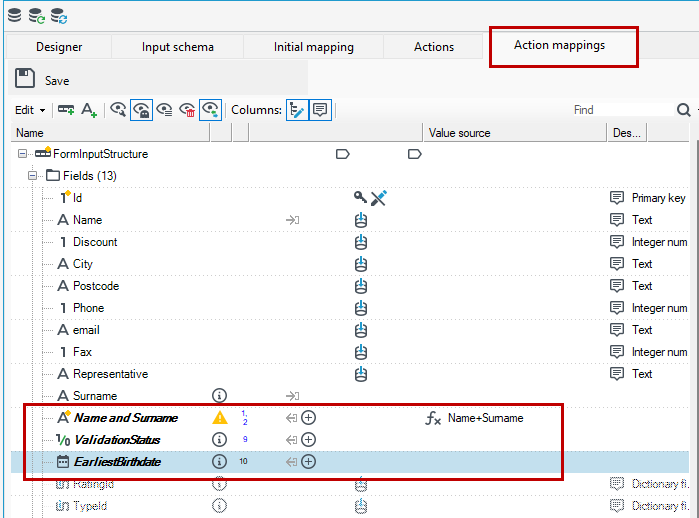Click the database source icon on email row
The image size is (699, 518).
pyautogui.click(x=361, y=330)
